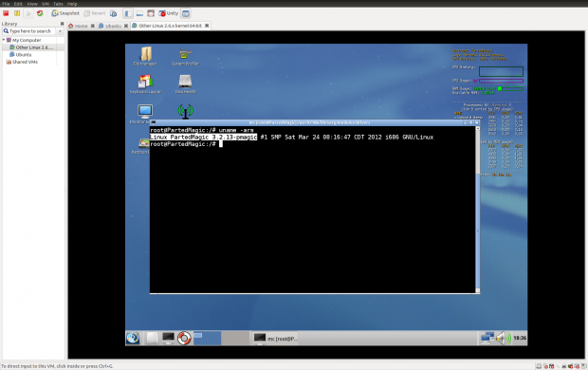Image resolution: width=588 pixels, height=370 pixels.
Task: Open the Parted Magic start menu button
Action: (x=133, y=338)
